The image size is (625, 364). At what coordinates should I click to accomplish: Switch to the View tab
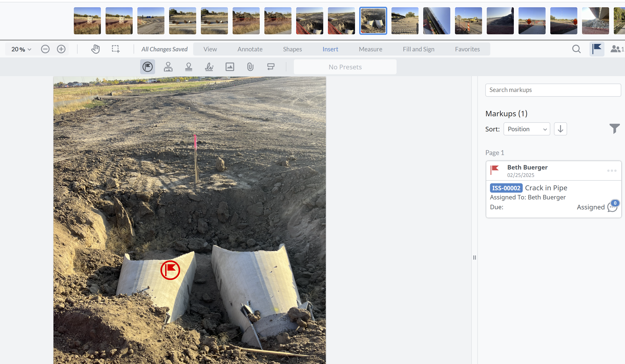[210, 49]
